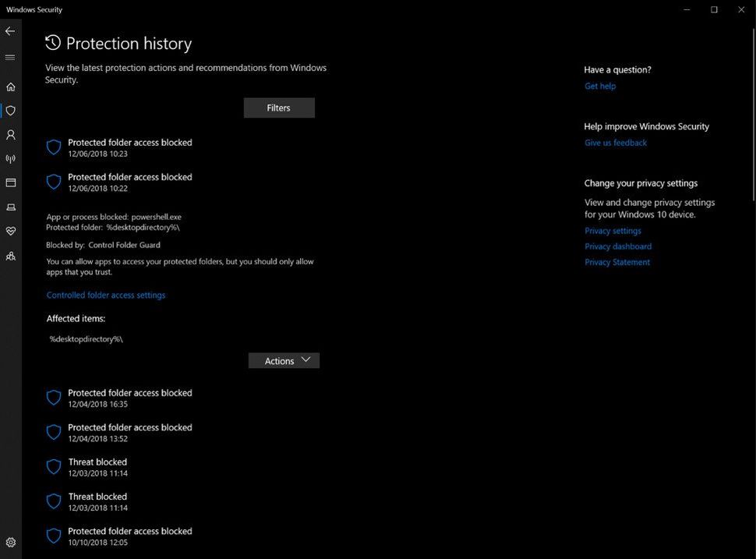Collapse the expanded 10:22 blocked event
This screenshot has width=756, height=559.
(129, 182)
